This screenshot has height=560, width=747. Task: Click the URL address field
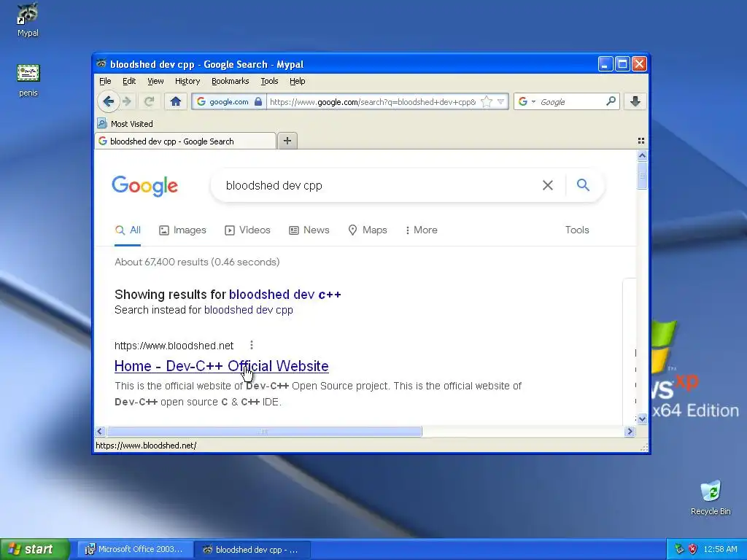(373, 101)
